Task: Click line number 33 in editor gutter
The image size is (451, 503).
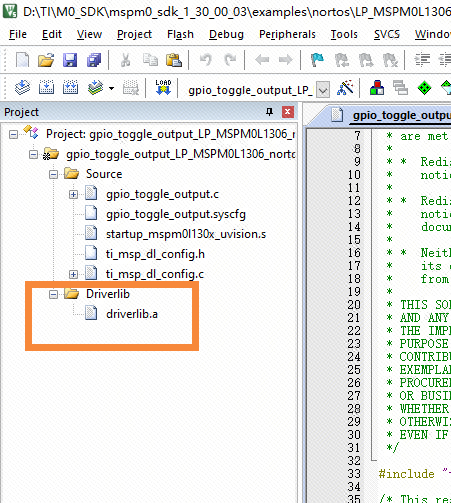Action: [x=354, y=474]
